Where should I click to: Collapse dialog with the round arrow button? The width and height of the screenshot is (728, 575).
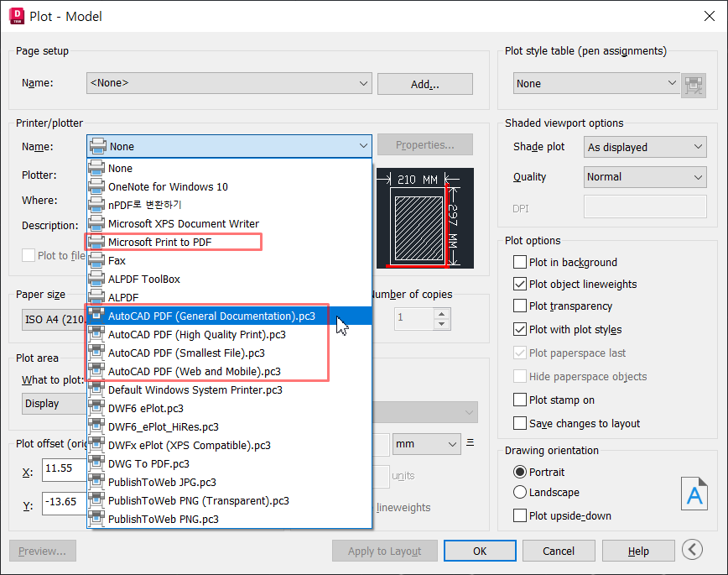[692, 550]
